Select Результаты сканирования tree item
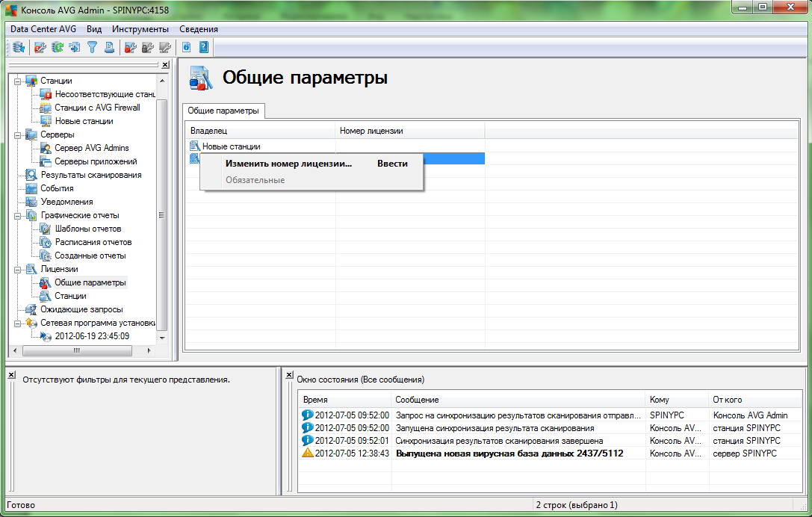Viewport: 812px width, 517px height. 91,175
